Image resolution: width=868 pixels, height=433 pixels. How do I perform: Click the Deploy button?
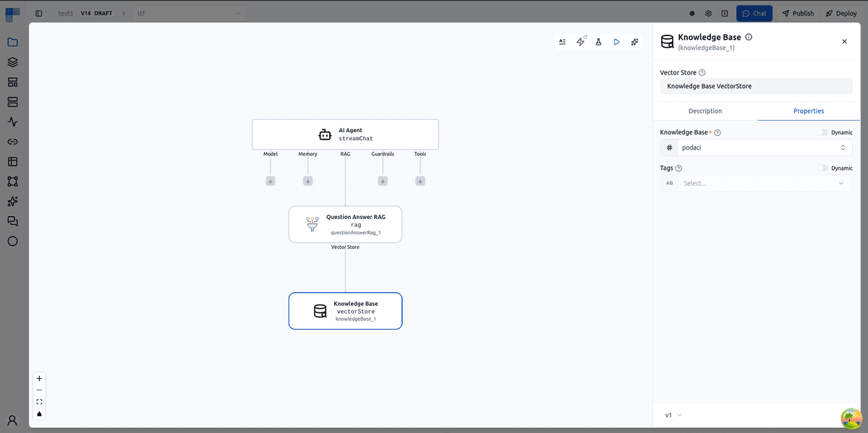(841, 14)
